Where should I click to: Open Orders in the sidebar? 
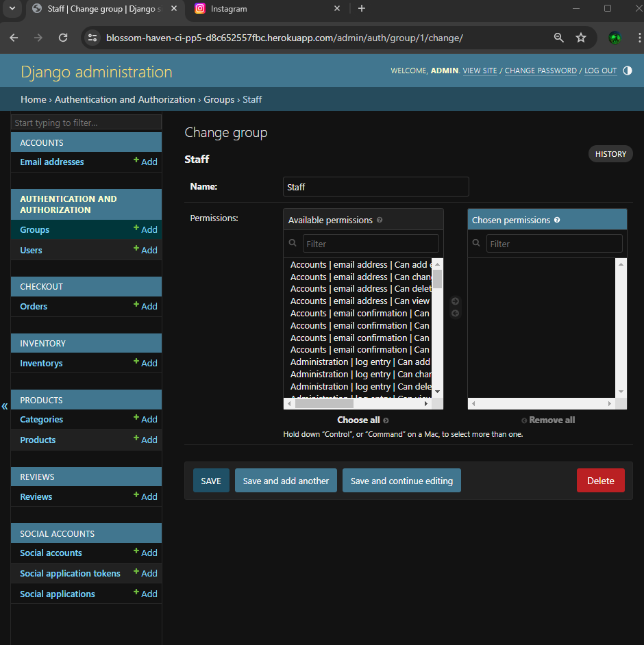point(34,307)
